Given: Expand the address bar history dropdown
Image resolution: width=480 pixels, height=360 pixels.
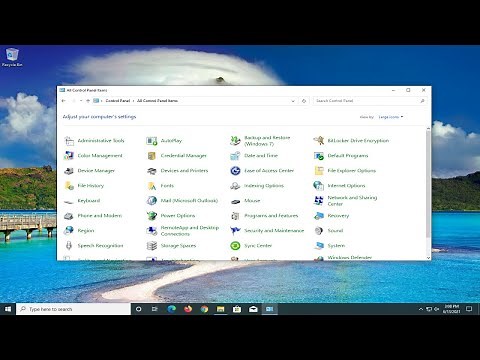Looking at the screenshot, I should 293,101.
